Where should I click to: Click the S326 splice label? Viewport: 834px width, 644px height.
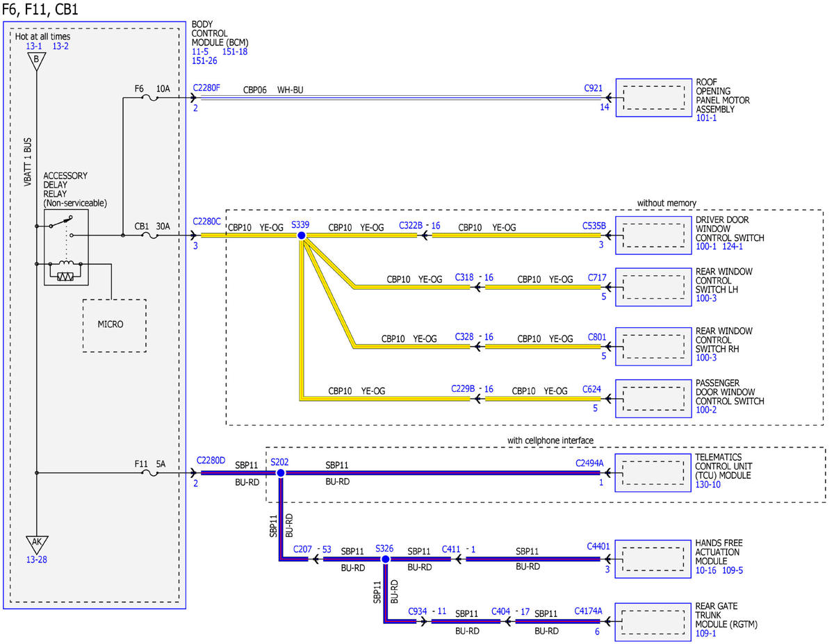384,547
